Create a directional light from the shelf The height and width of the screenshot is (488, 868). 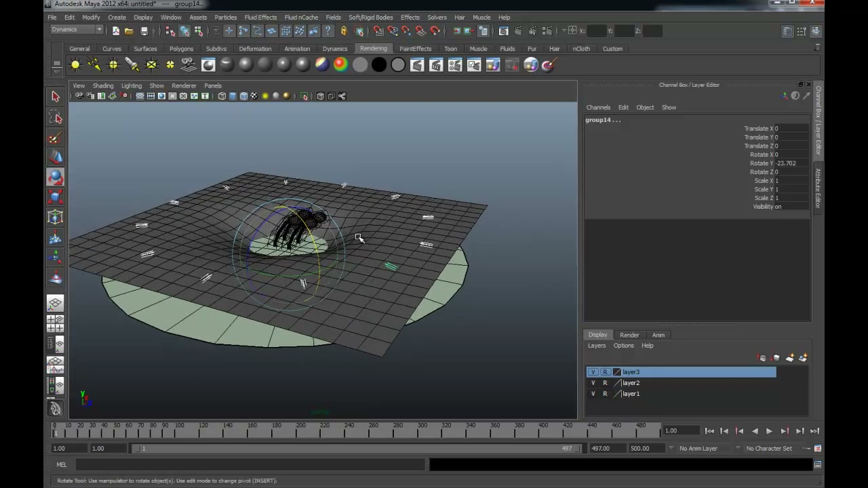(94, 65)
